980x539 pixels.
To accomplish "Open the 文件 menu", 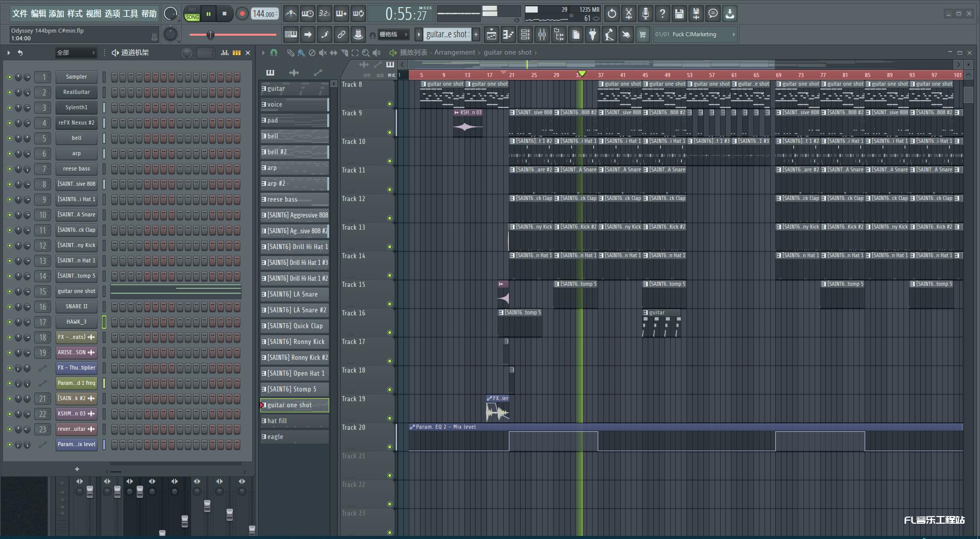I will click(x=19, y=14).
